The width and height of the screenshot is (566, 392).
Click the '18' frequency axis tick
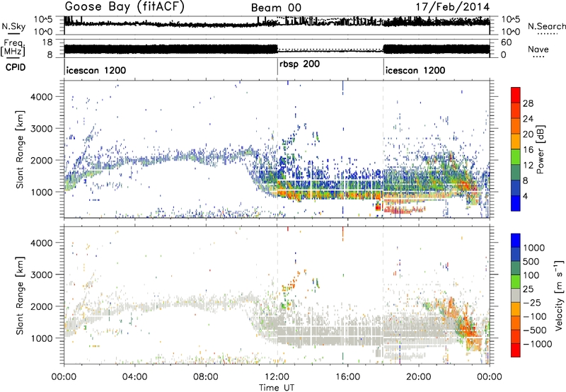pos(47,42)
